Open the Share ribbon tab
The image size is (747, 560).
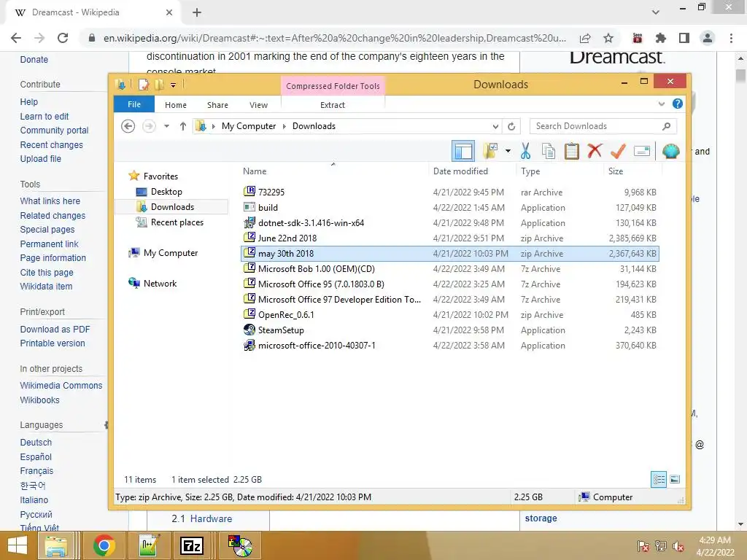pyautogui.click(x=217, y=105)
